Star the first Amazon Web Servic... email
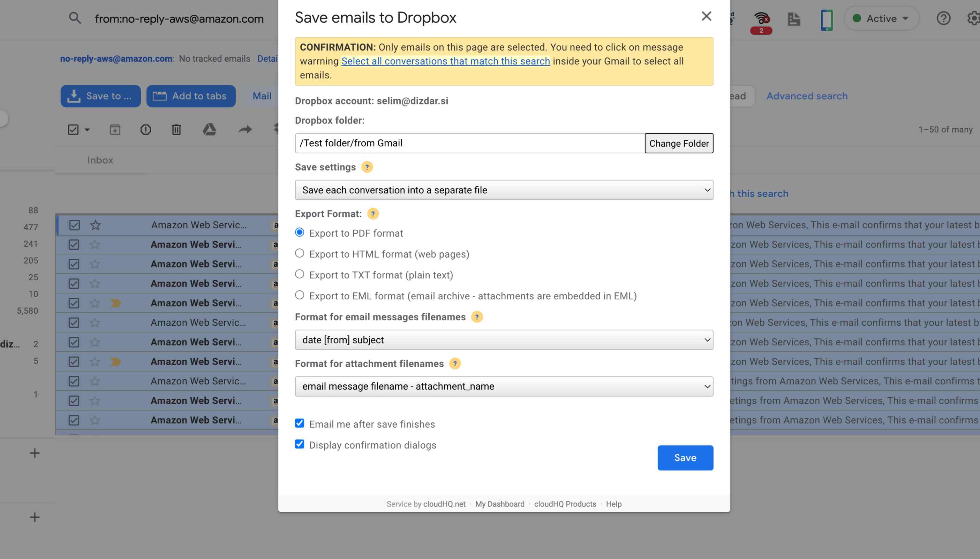980x559 pixels. click(x=95, y=225)
